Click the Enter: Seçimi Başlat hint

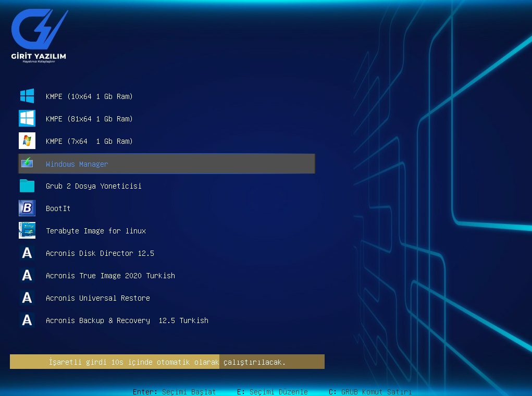[x=174, y=392]
